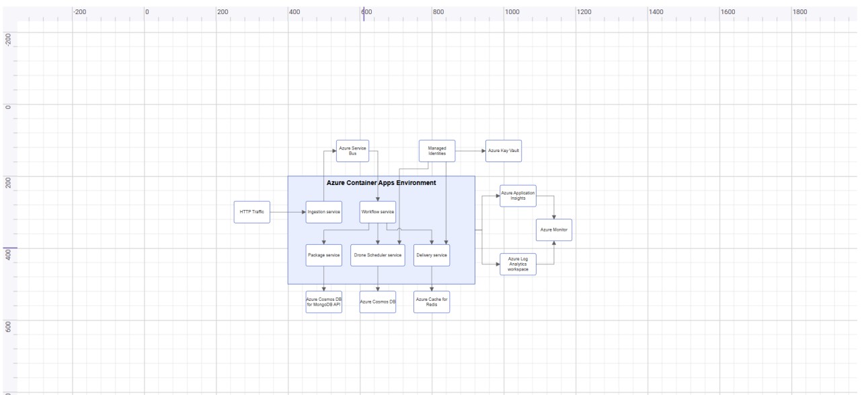Click the Azure Container Apps Environment title
The width and height of the screenshot is (868, 395).
click(x=381, y=182)
